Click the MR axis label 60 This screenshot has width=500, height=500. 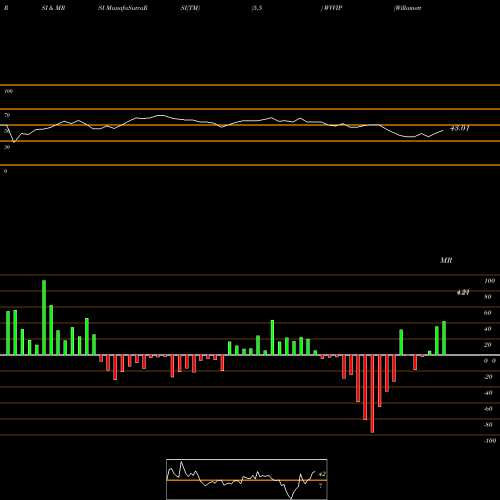488,313
